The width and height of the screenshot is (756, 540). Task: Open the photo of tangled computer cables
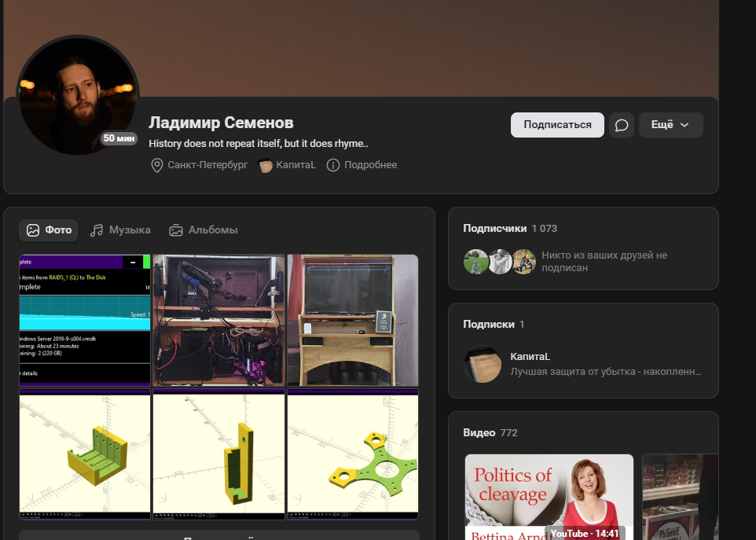click(219, 320)
